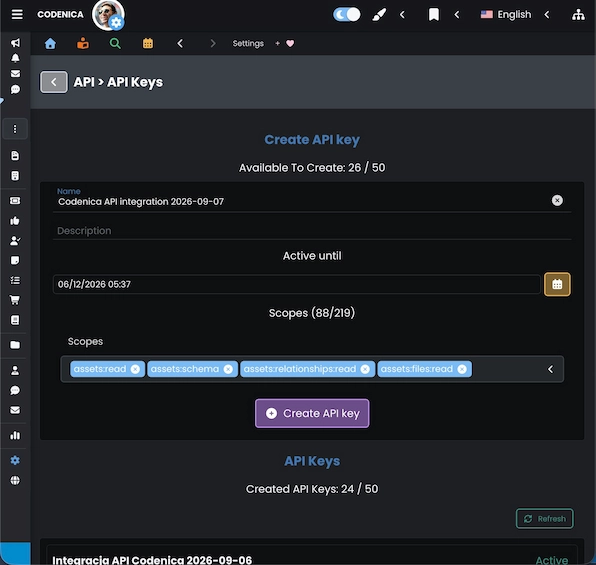The image size is (596, 565).
Task: Open the organization hierarchy icon
Action: tap(578, 14)
